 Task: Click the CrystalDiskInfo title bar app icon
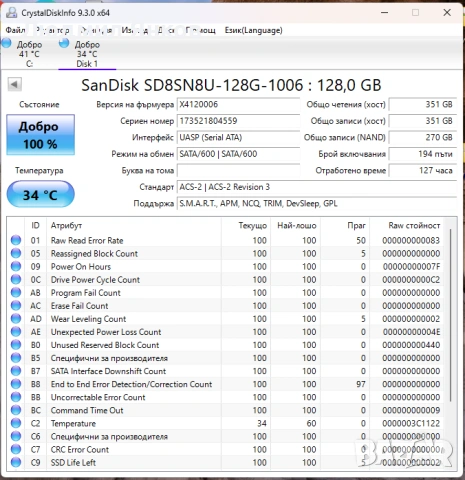(12, 13)
